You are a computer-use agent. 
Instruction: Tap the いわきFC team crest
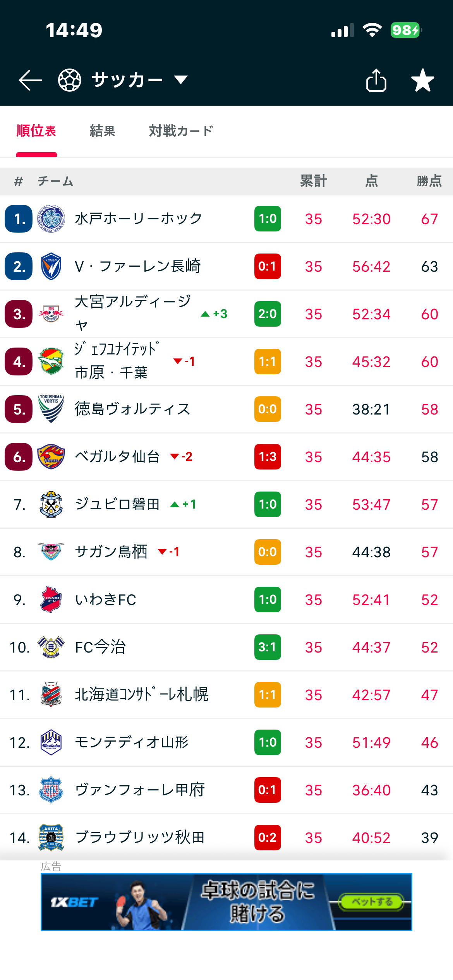51,600
